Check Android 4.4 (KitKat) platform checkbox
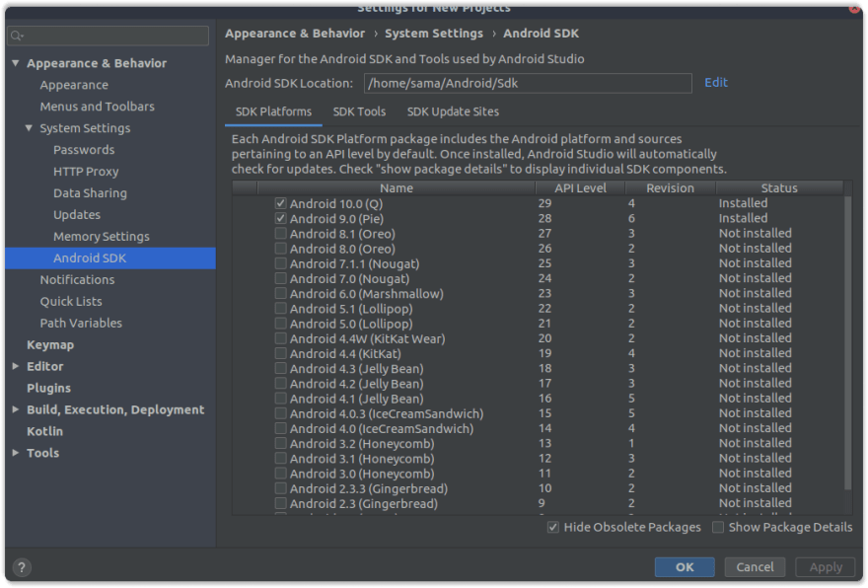This screenshot has width=868, height=588. [x=281, y=353]
